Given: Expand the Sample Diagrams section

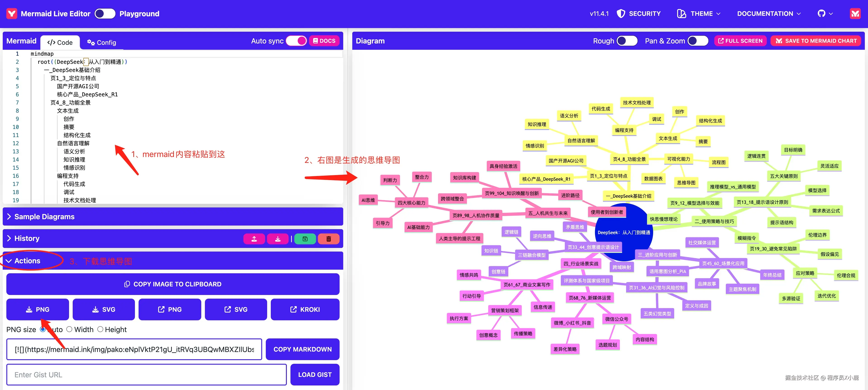Looking at the screenshot, I should 44,216.
